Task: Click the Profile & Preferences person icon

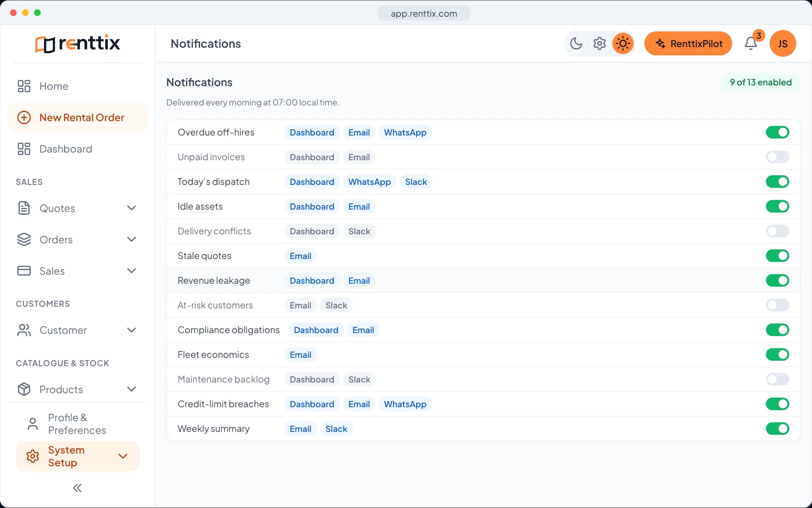Action: click(33, 424)
